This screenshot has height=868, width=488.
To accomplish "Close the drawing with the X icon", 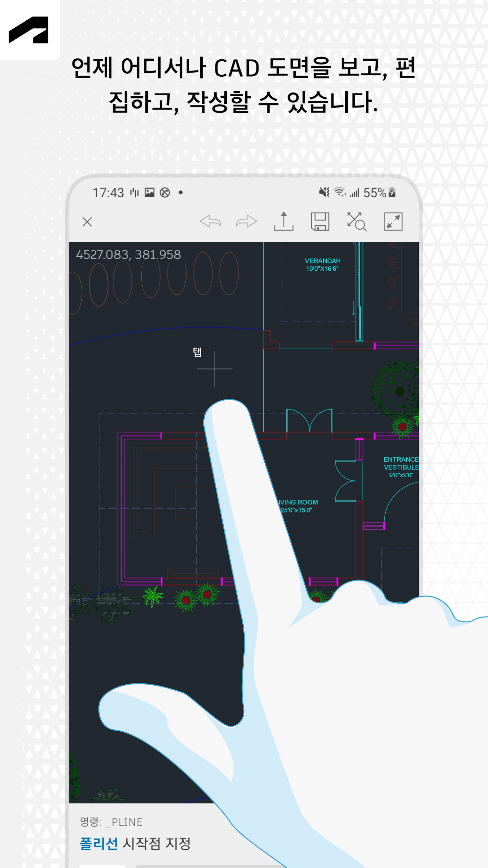I will coord(87,222).
